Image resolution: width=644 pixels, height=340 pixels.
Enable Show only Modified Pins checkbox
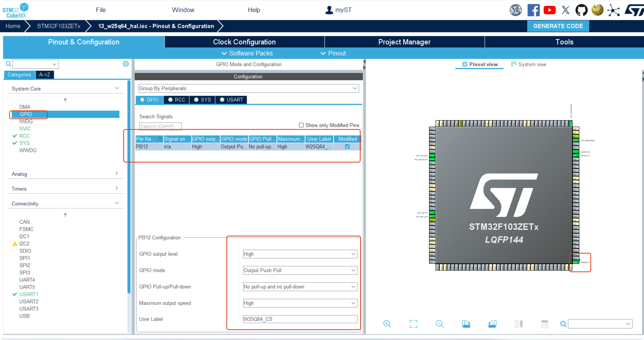coord(301,125)
